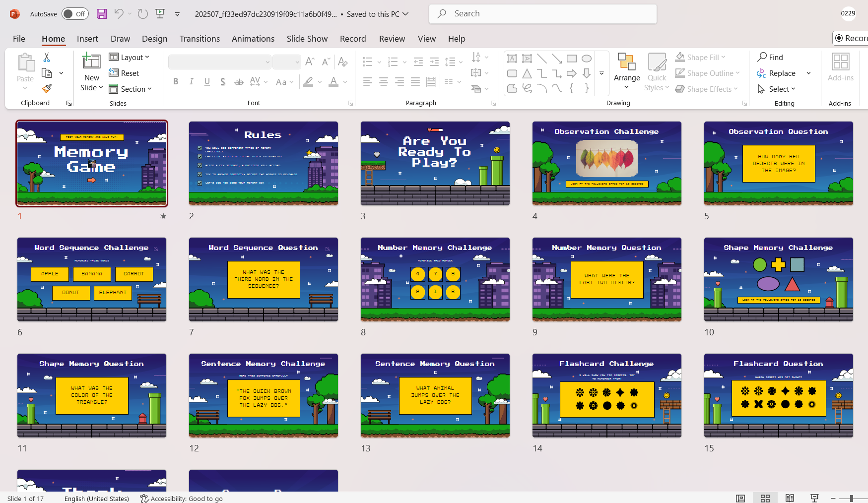The image size is (868, 503).
Task: Click the Save icon in title bar
Action: [102, 14]
